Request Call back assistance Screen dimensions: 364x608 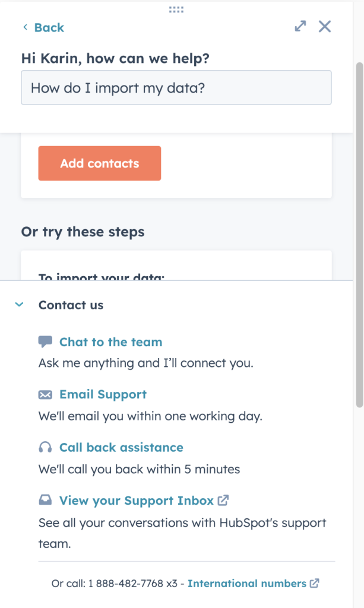point(121,448)
